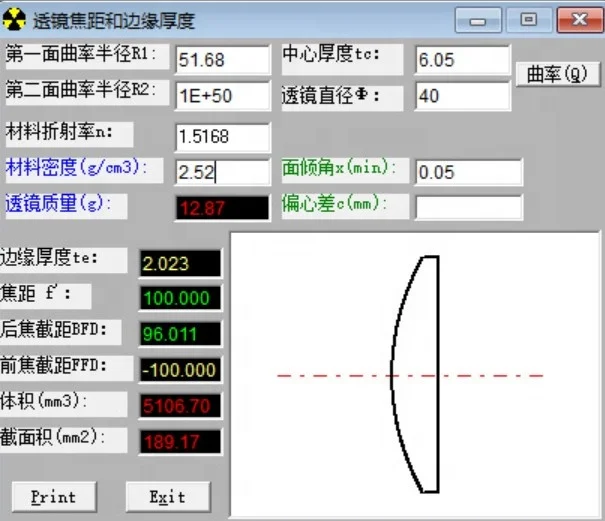This screenshot has width=605, height=521.
Task: Click the 材料折射率n label
Action: pos(69,134)
